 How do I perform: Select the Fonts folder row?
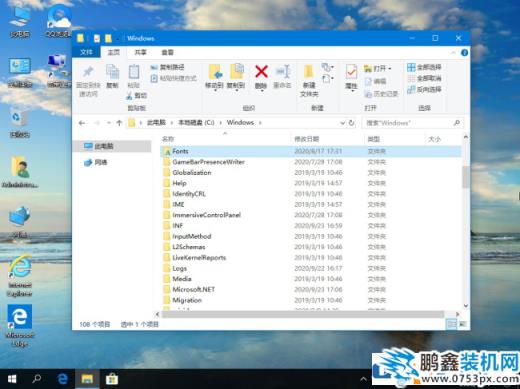point(311,151)
